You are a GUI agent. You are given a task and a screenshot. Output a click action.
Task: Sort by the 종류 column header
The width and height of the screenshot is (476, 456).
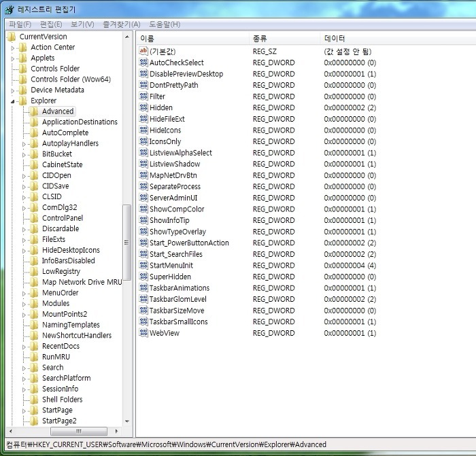284,39
